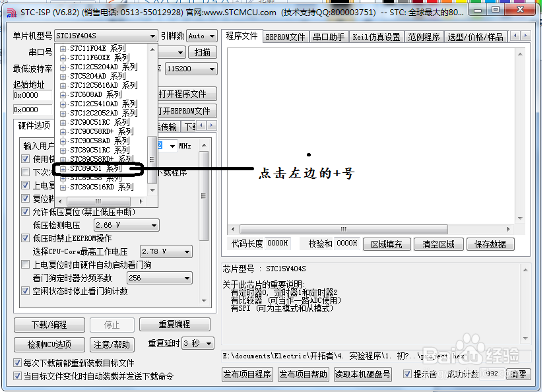The width and height of the screenshot is (551, 392).
Task: Expand the STC12C2052AD 系列 plus icon
Action: (x=63, y=114)
